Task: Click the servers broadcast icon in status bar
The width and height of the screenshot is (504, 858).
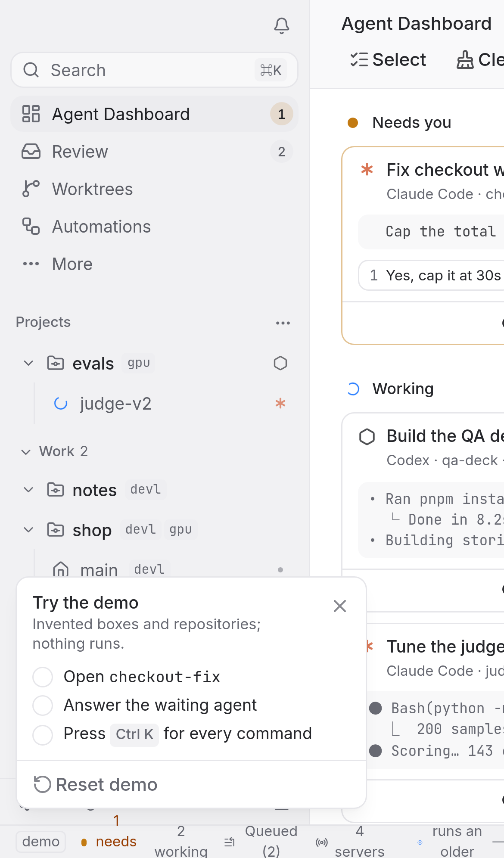Action: click(x=322, y=842)
